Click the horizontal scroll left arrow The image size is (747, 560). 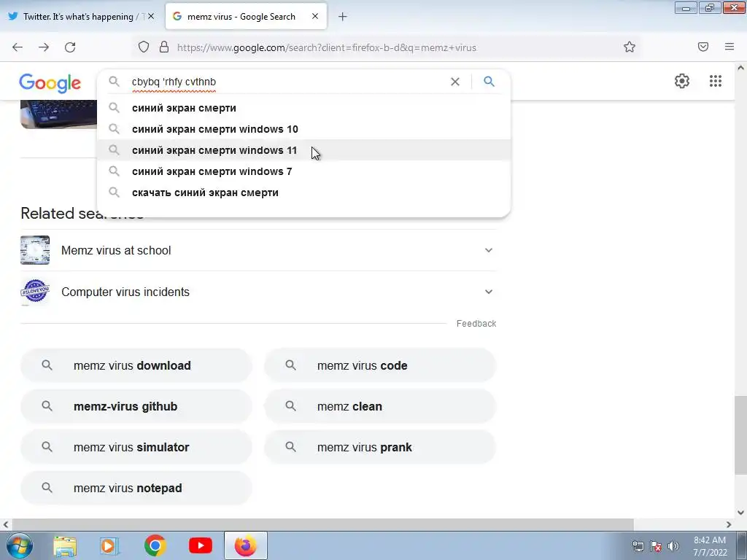point(6,524)
